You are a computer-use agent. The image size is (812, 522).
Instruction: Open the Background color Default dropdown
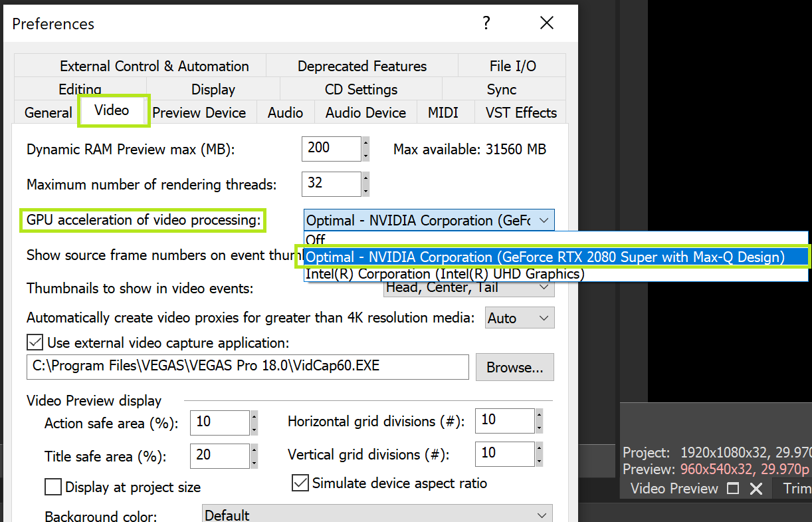pyautogui.click(x=377, y=515)
